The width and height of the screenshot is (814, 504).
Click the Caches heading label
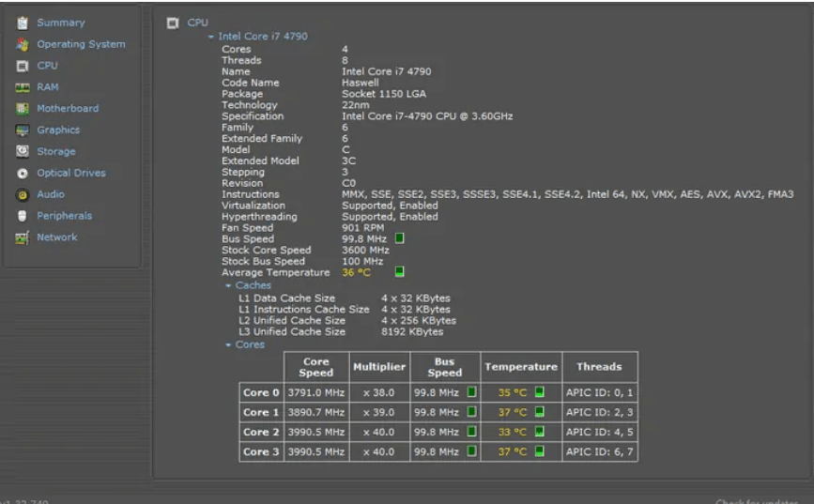253,285
